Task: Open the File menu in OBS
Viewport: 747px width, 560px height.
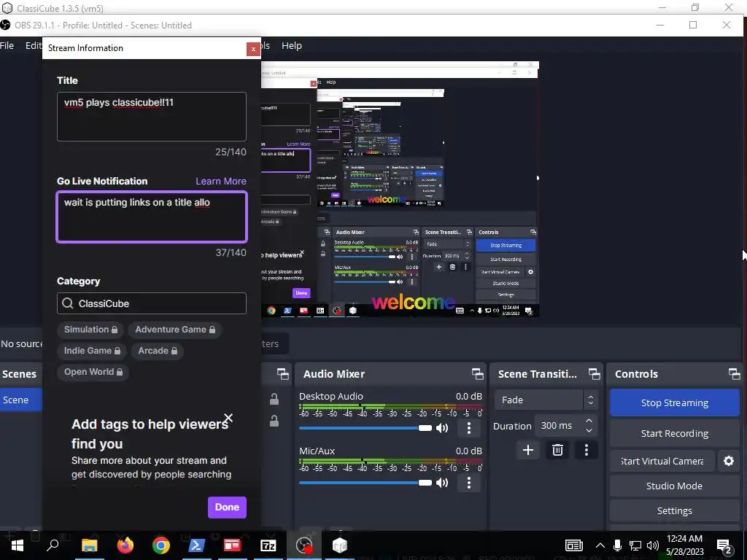Action: point(7,46)
